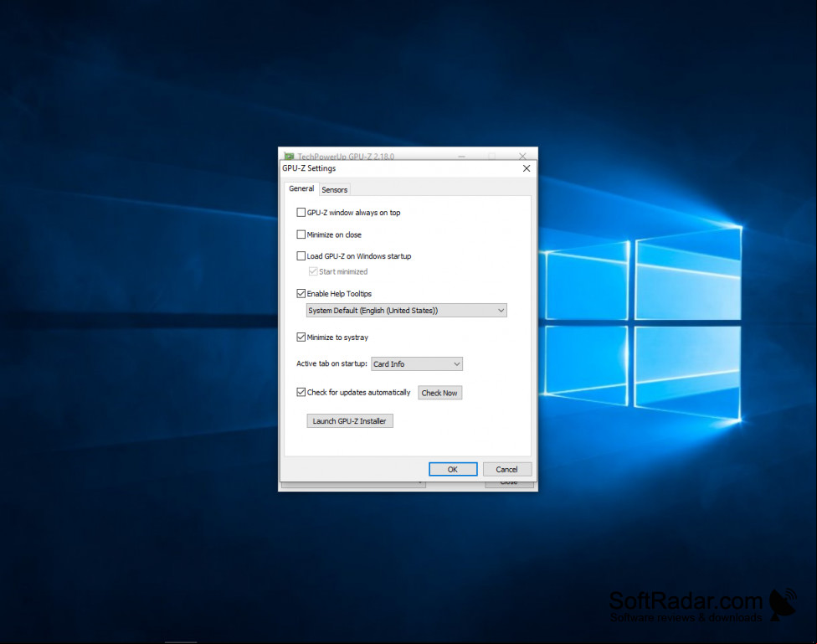Cancel the GPU-Z Settings dialog
Screen dimensions: 817x644
(x=506, y=469)
